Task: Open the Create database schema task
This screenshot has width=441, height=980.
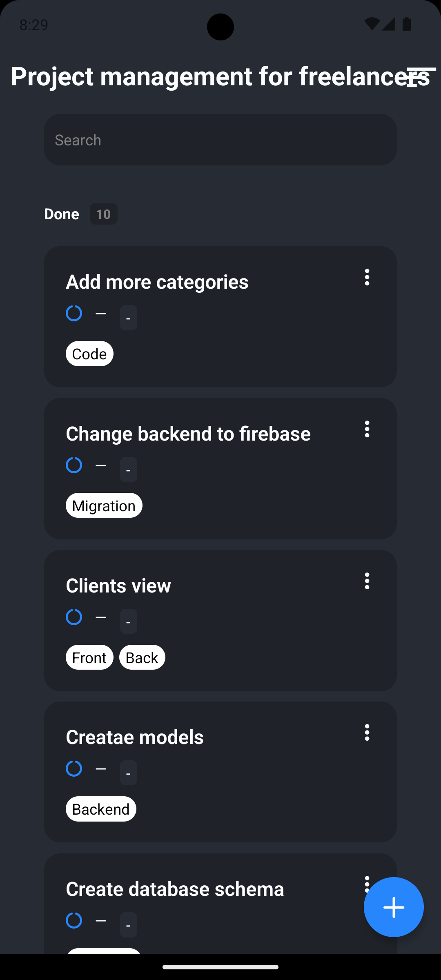Action: (175, 889)
